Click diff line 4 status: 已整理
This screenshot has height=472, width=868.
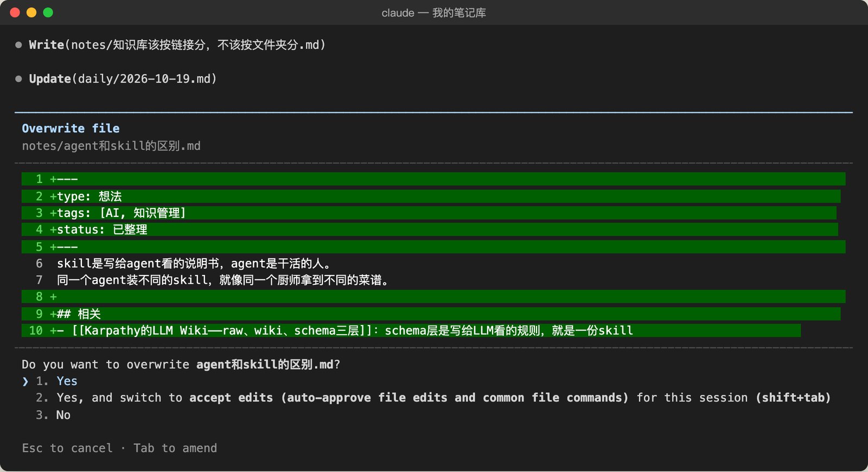pos(430,229)
